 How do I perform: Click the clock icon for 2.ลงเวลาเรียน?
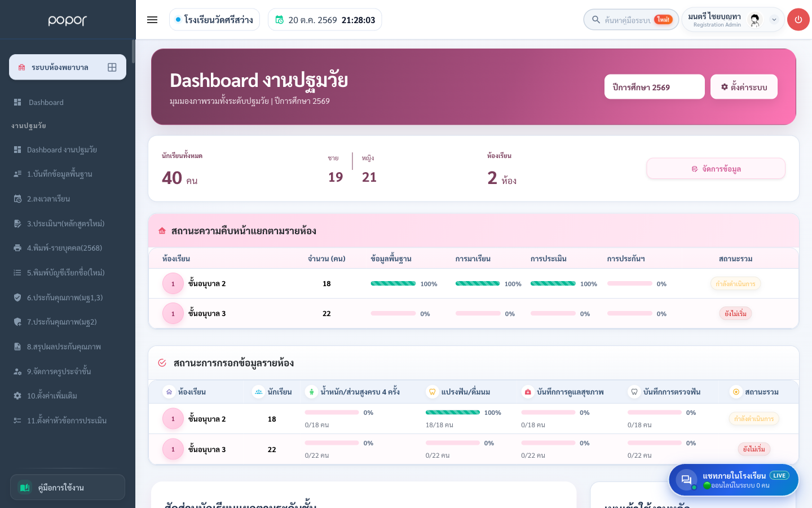pyautogui.click(x=17, y=199)
